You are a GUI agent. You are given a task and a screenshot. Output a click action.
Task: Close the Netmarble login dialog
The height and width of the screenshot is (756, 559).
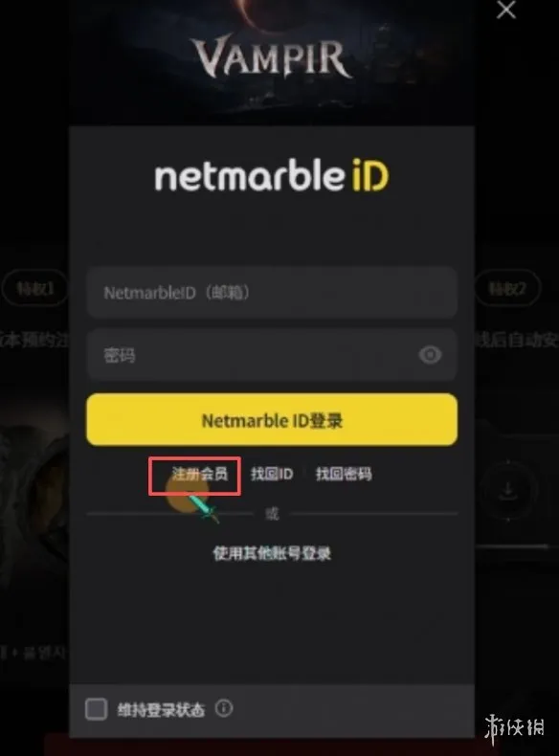506,10
